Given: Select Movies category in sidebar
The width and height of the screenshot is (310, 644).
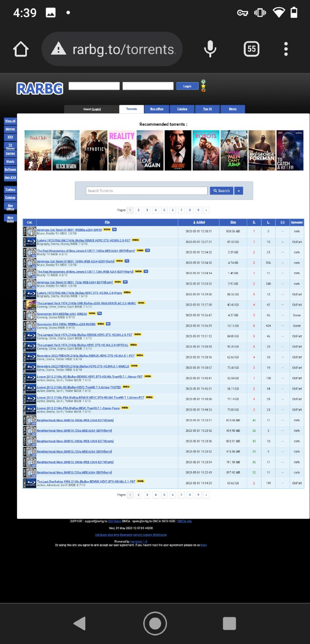Looking at the screenshot, I should pos(10,129).
